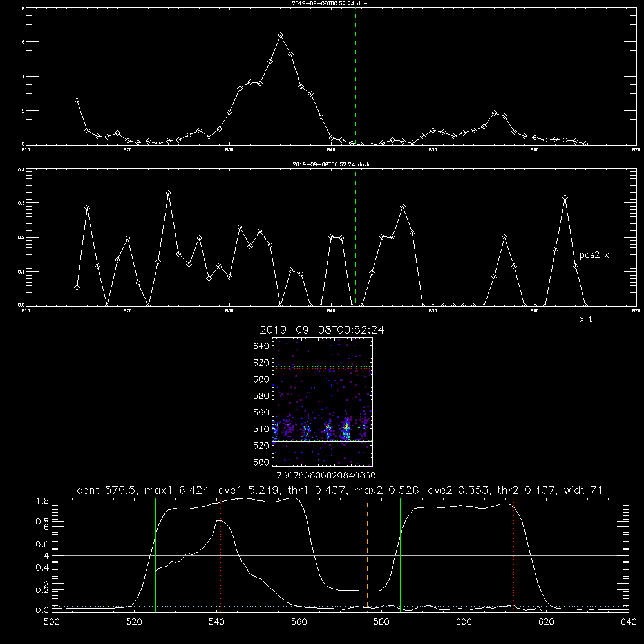Click the '600' x-axis label of bottom plot

click(464, 622)
